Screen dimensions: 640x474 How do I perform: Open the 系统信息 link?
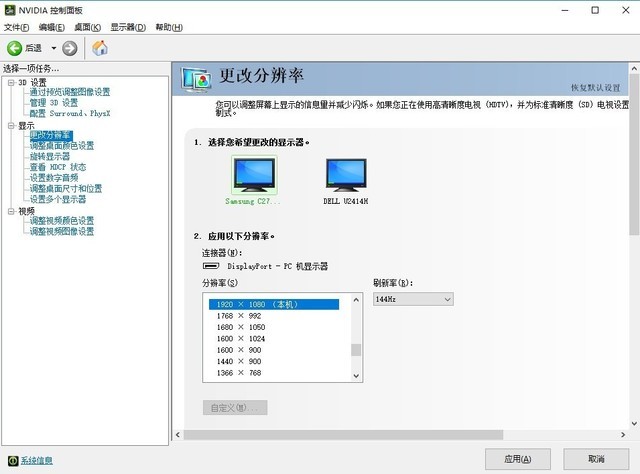(37, 461)
